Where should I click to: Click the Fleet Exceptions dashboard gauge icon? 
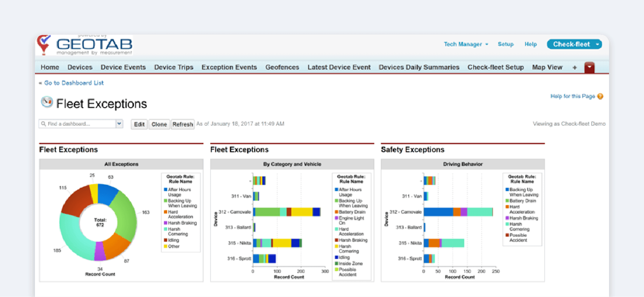tap(47, 102)
